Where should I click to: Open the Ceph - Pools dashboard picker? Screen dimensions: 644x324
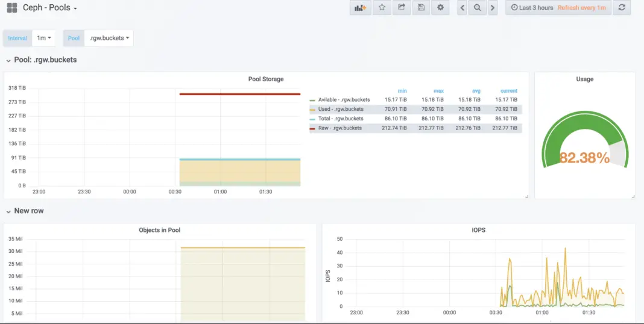coord(50,8)
